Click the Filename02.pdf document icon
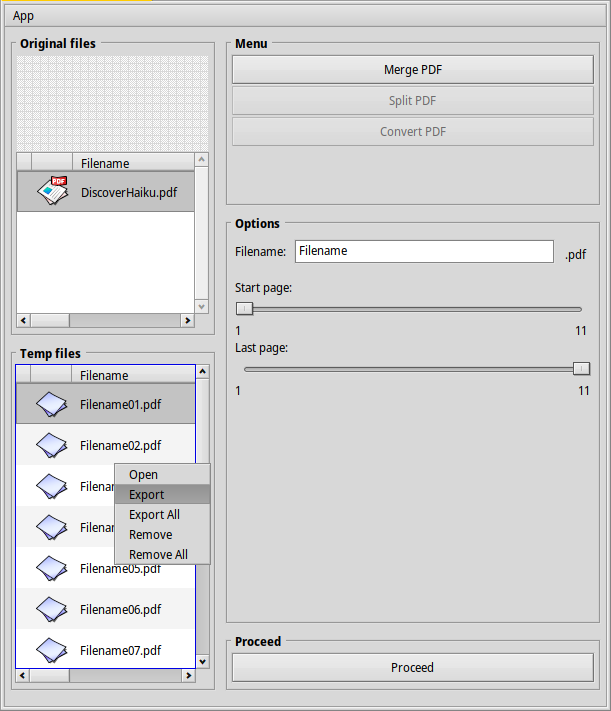This screenshot has height=711, width=611. [51, 445]
